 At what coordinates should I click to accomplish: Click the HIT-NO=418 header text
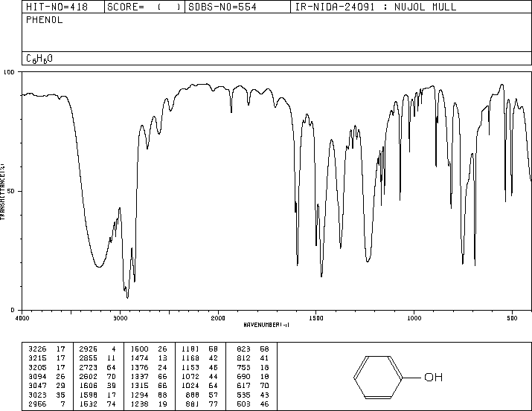coord(57,7)
